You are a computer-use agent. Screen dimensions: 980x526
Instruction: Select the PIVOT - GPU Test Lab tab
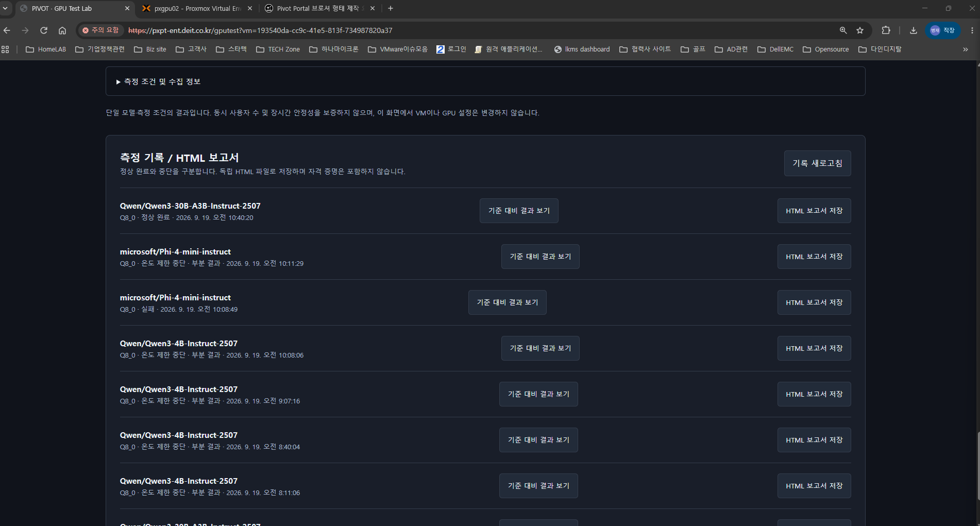pos(74,8)
